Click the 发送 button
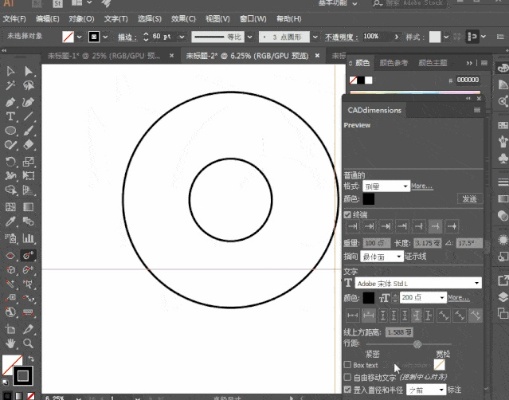Viewport: 509px width, 400px height. (470, 199)
